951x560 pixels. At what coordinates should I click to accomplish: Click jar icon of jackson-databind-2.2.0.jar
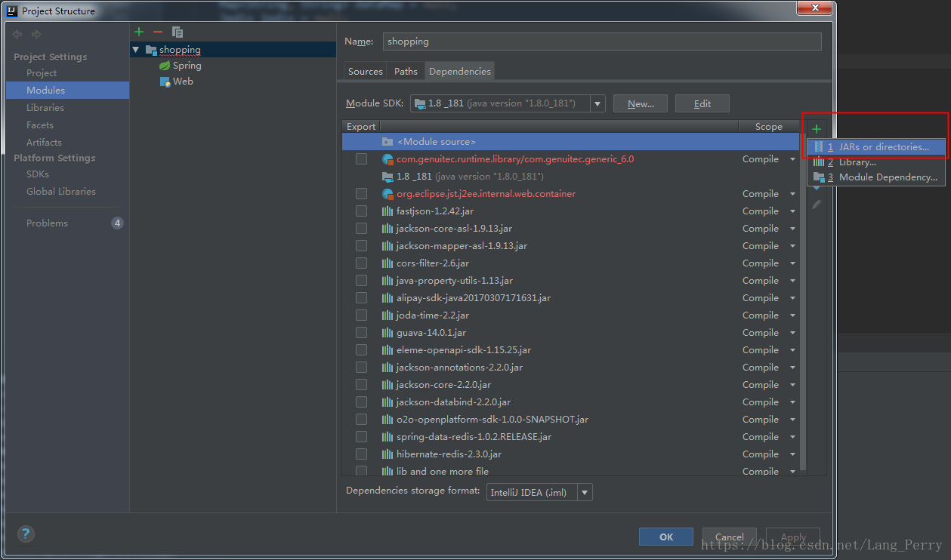tap(388, 402)
